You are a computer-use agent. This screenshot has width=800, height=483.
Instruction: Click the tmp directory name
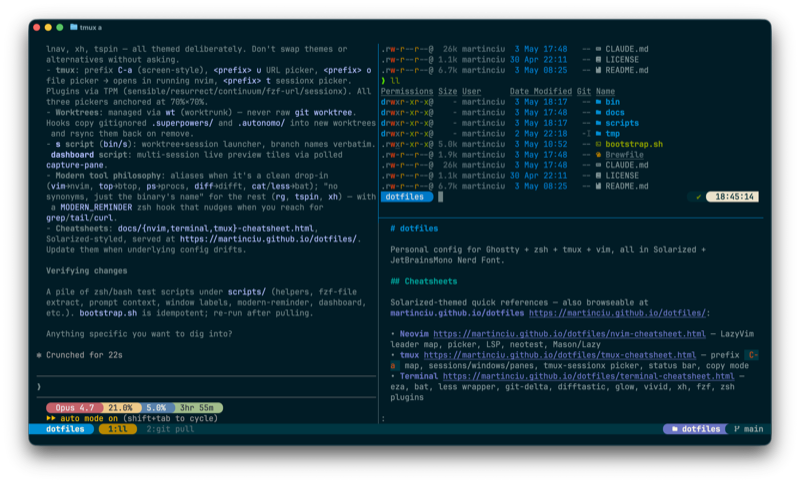coord(612,134)
